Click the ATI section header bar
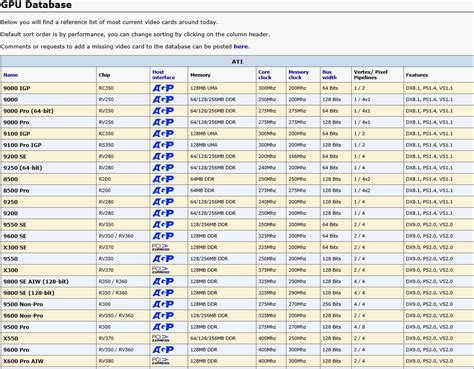Viewport: 474px width, 369px height. [x=237, y=62]
